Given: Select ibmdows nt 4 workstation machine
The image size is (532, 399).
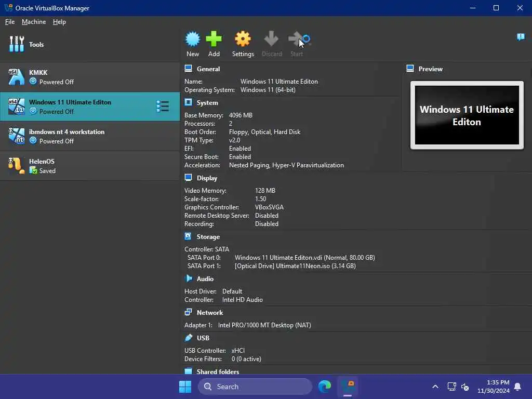Looking at the screenshot, I should [x=90, y=136].
